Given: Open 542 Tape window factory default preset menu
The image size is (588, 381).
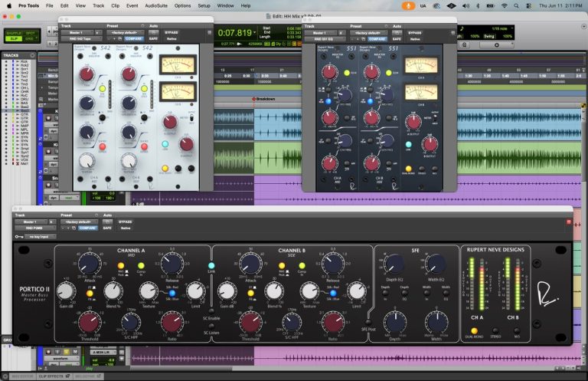Looking at the screenshot, I should [125, 33].
